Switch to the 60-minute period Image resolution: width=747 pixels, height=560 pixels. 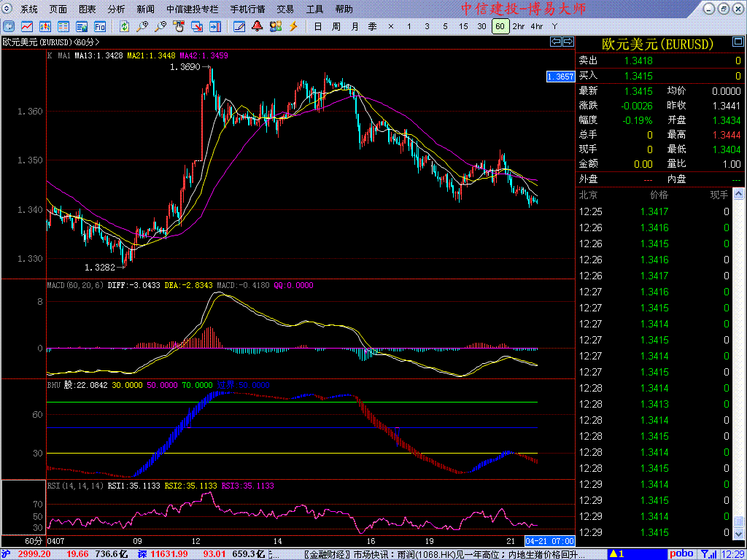(x=500, y=26)
